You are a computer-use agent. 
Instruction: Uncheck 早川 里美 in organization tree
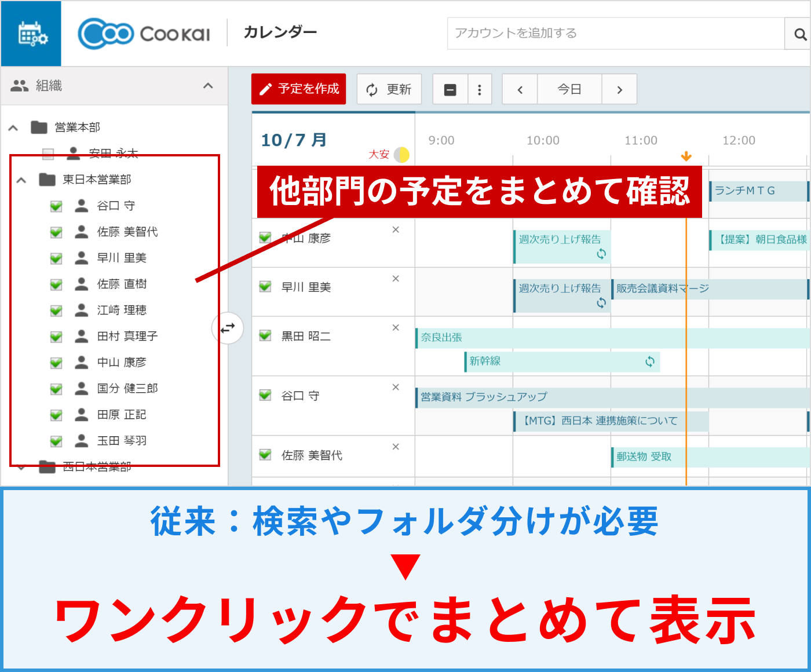pyautogui.click(x=56, y=258)
